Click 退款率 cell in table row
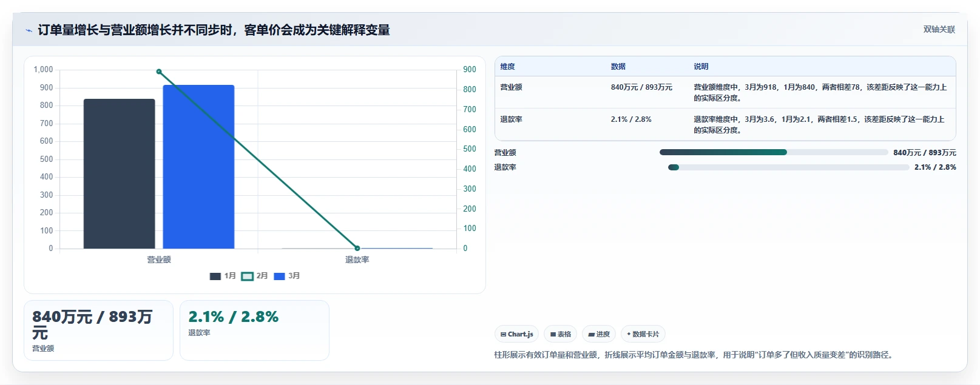Viewport: 980px width, 385px height. (x=512, y=119)
